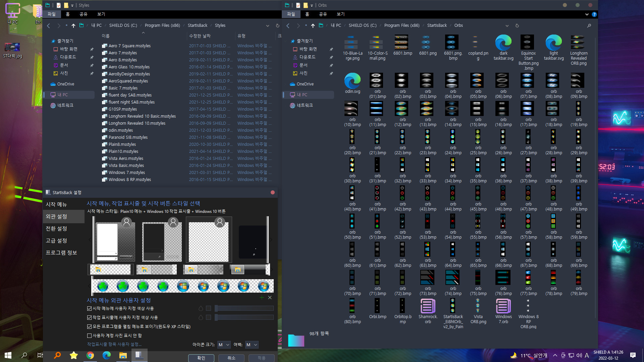Open dark taskbar.svg in Orbs window

point(503,48)
